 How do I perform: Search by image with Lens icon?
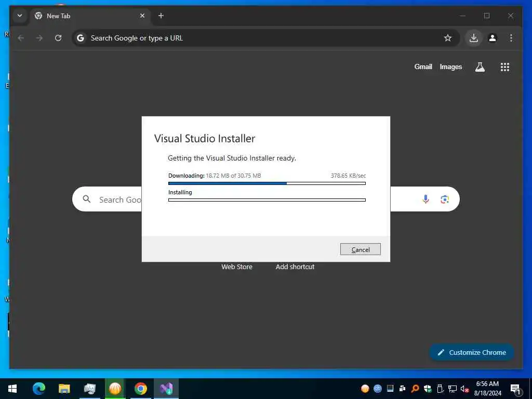coord(445,199)
